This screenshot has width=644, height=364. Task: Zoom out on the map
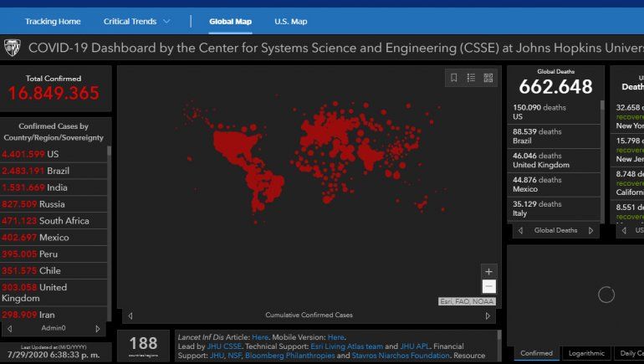[489, 287]
